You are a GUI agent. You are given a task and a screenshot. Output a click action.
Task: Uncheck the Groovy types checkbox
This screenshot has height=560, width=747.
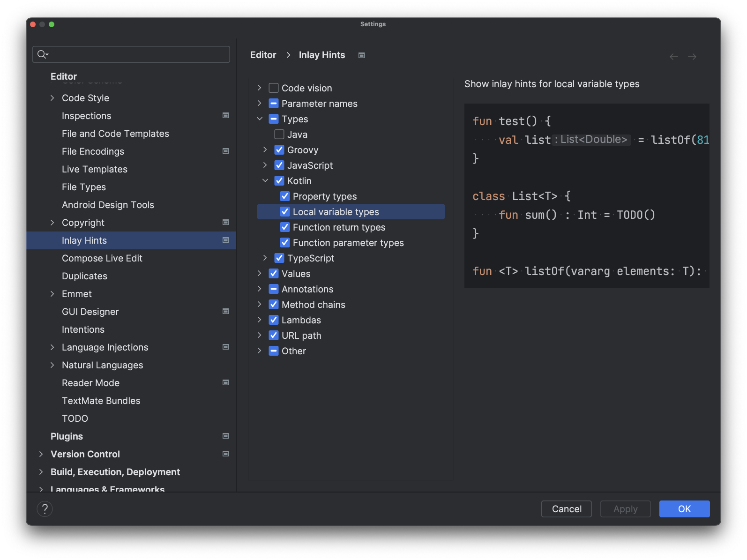coord(279,150)
